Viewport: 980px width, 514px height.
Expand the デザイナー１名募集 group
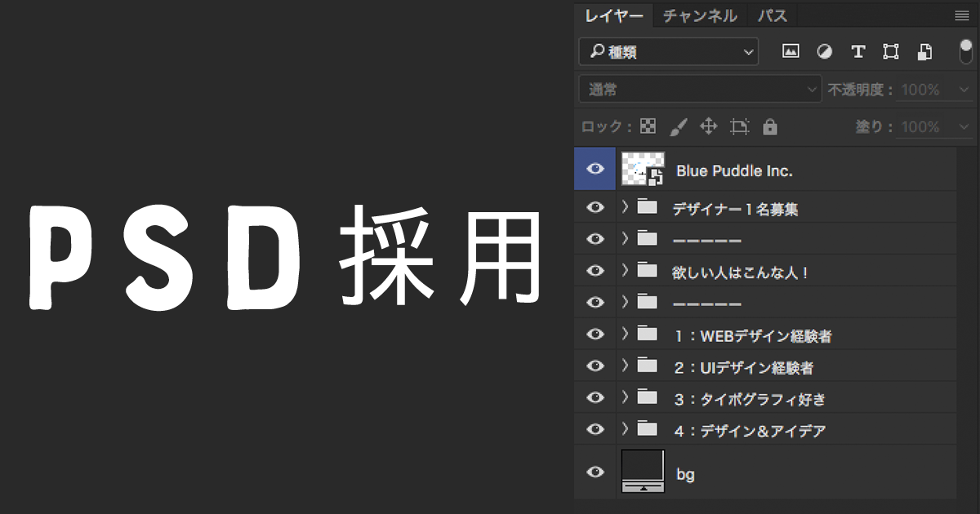(x=623, y=207)
